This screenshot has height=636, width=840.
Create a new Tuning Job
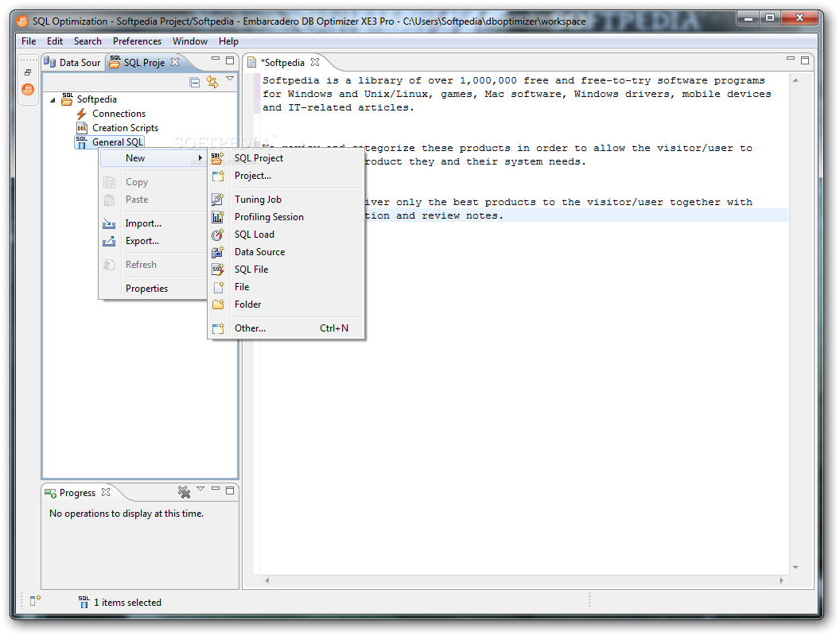(286, 200)
